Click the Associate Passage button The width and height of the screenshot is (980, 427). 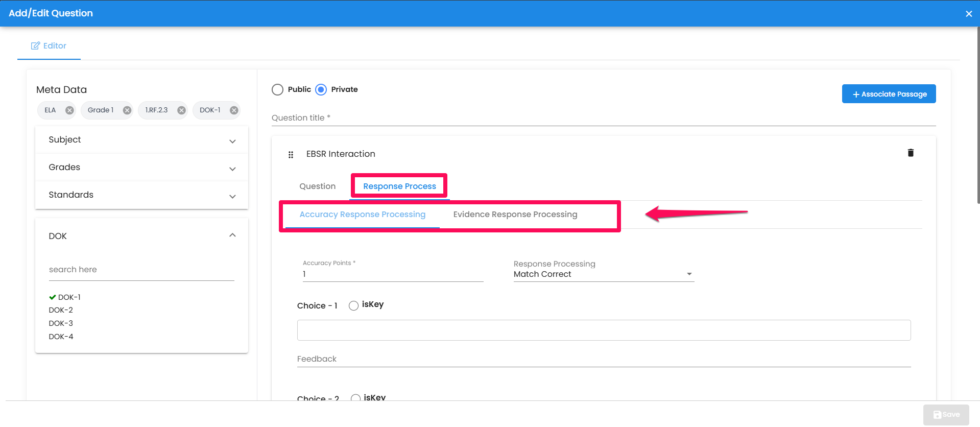click(x=889, y=94)
